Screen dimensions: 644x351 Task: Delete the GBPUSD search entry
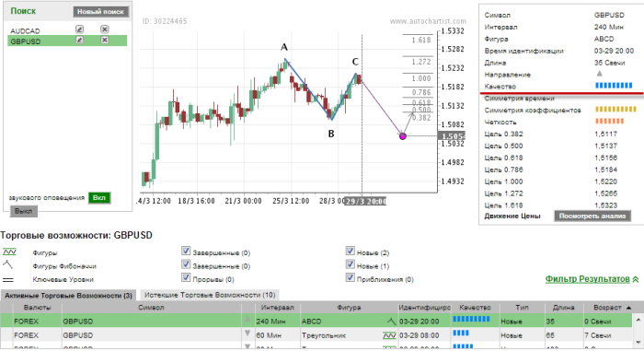coord(105,40)
